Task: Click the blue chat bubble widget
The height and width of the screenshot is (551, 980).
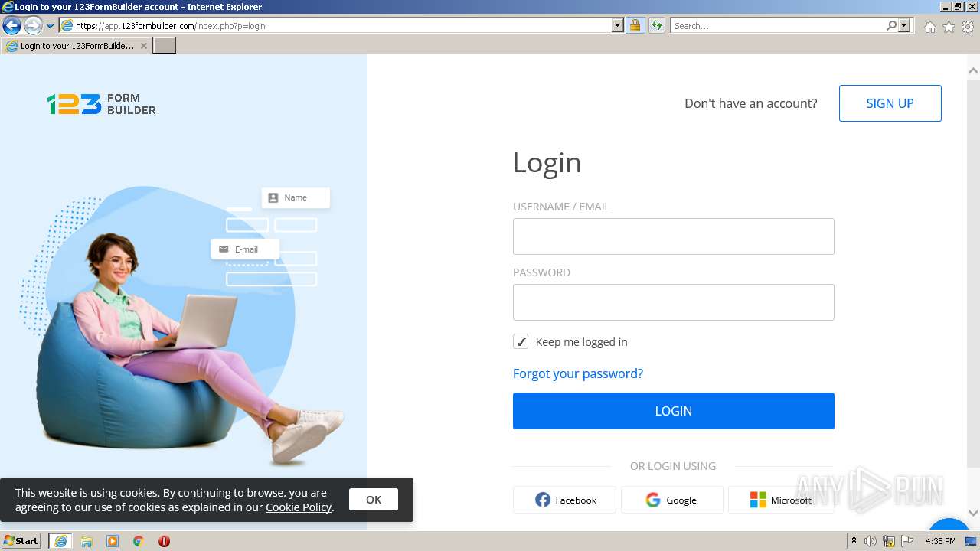Action: (949, 523)
